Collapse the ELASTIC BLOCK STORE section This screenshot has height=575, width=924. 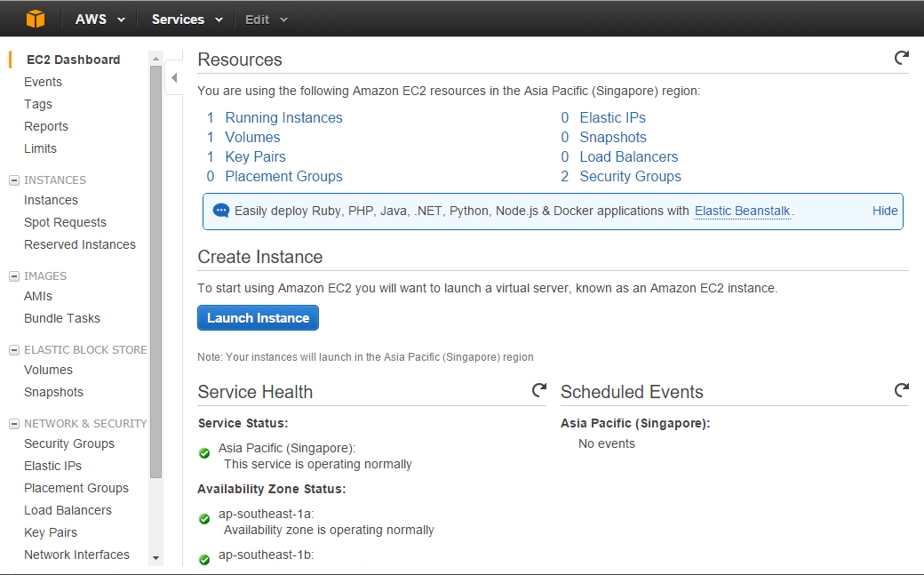click(14, 350)
